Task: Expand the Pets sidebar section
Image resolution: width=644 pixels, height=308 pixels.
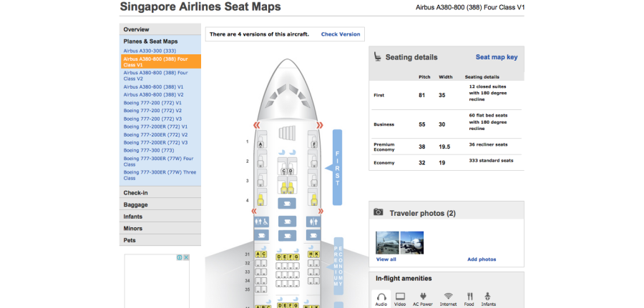Action: tap(130, 240)
